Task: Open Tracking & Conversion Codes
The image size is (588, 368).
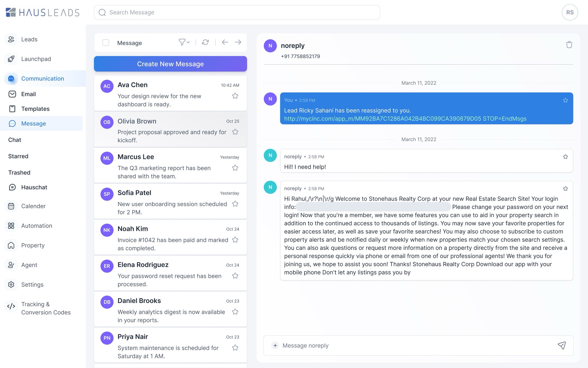Action: (x=46, y=308)
